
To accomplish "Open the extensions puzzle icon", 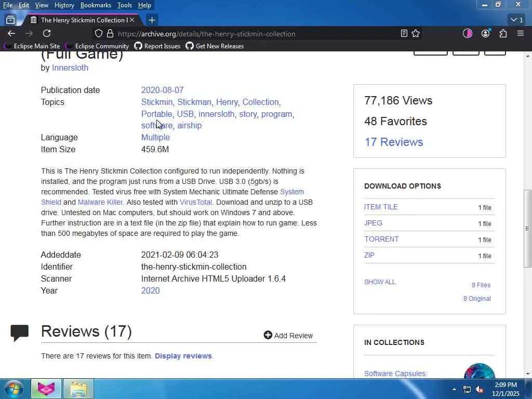I will point(503,34).
